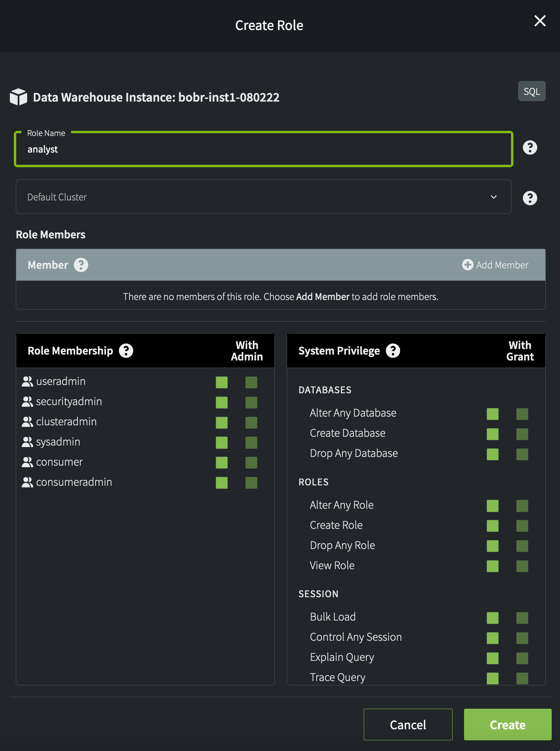Image resolution: width=560 pixels, height=751 pixels.
Task: Enable With Grant for Alter Any Role
Action: click(x=522, y=506)
